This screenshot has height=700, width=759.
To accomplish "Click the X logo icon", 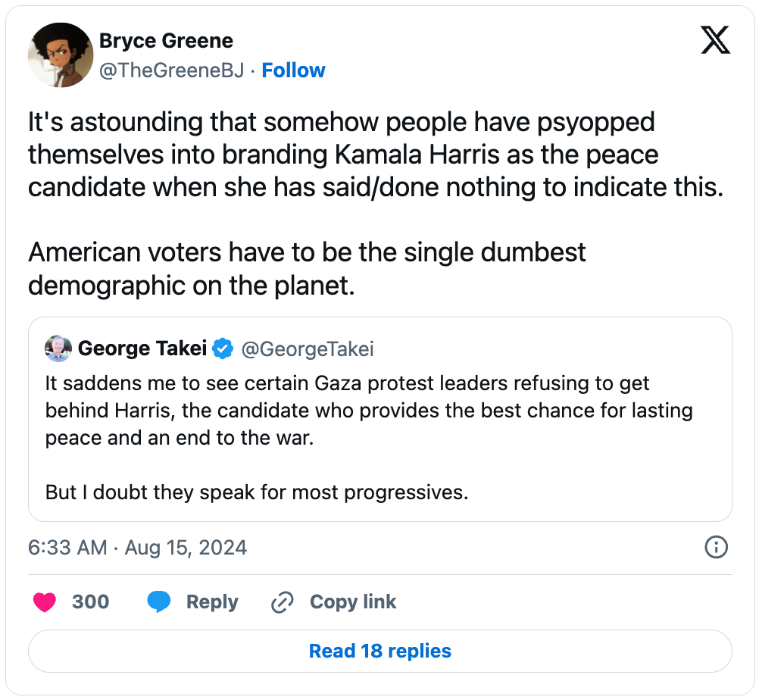I will (x=715, y=40).
